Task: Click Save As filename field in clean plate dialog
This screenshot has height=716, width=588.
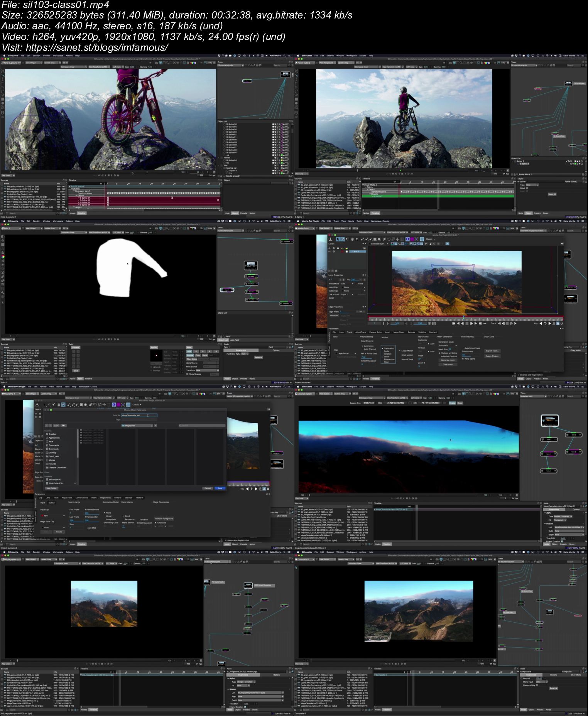Action: tap(139, 415)
